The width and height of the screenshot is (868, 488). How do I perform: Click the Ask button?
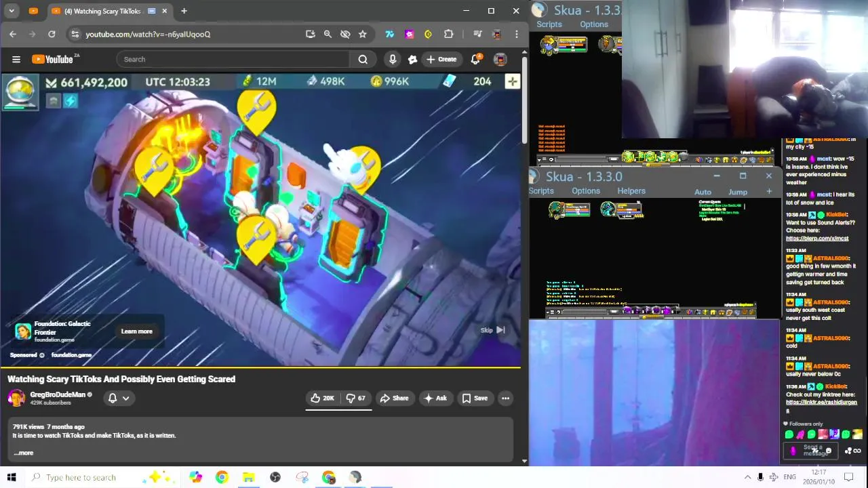pos(435,399)
